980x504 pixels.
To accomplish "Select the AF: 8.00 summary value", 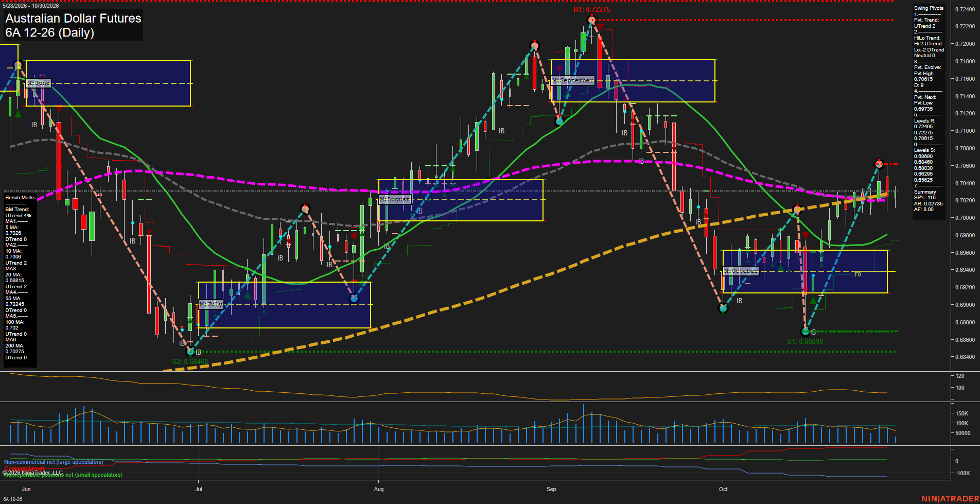I will coord(924,210).
